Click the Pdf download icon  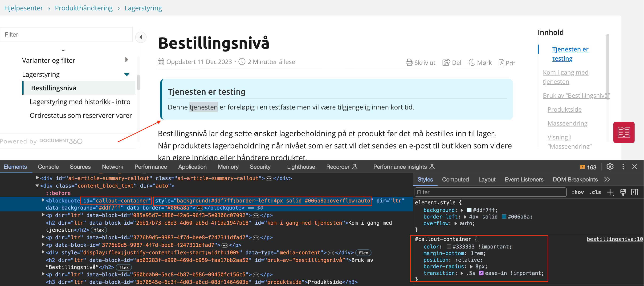click(501, 63)
